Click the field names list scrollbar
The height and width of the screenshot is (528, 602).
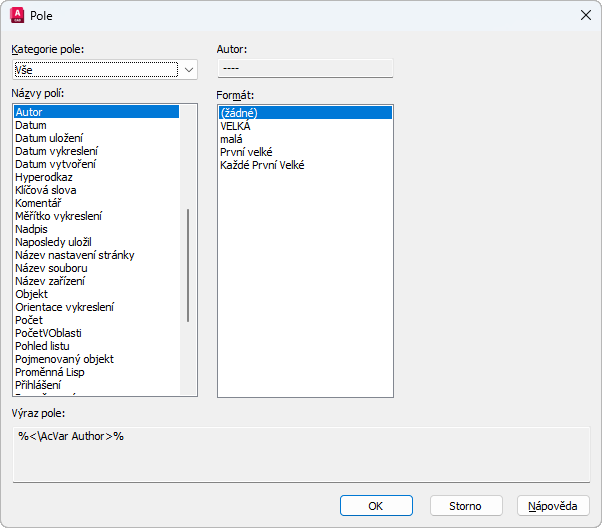(188, 265)
